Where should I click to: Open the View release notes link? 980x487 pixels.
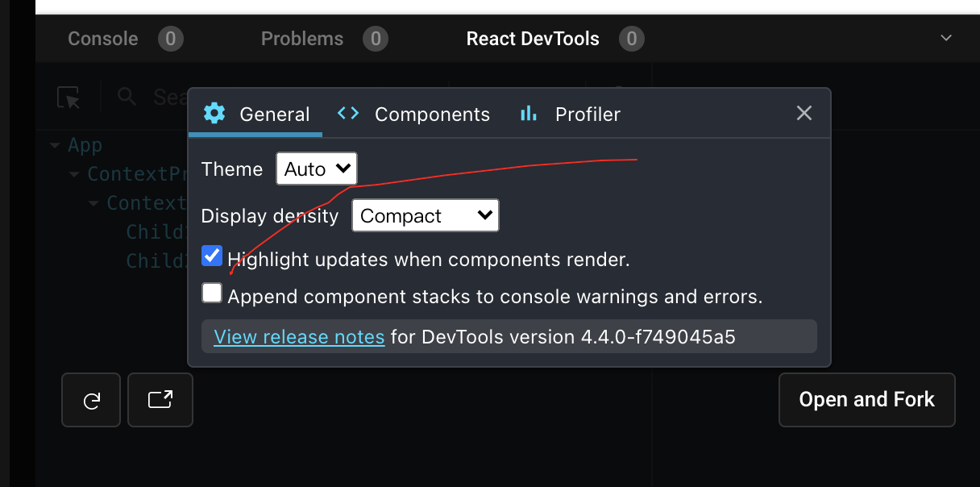(299, 336)
